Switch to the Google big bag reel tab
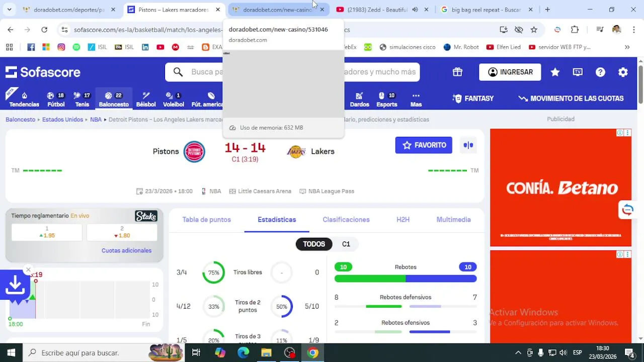Viewport: 644px width, 362px height. (x=486, y=10)
